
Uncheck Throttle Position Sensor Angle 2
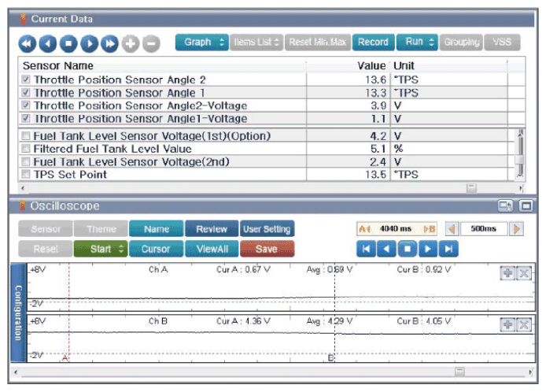click(28, 80)
